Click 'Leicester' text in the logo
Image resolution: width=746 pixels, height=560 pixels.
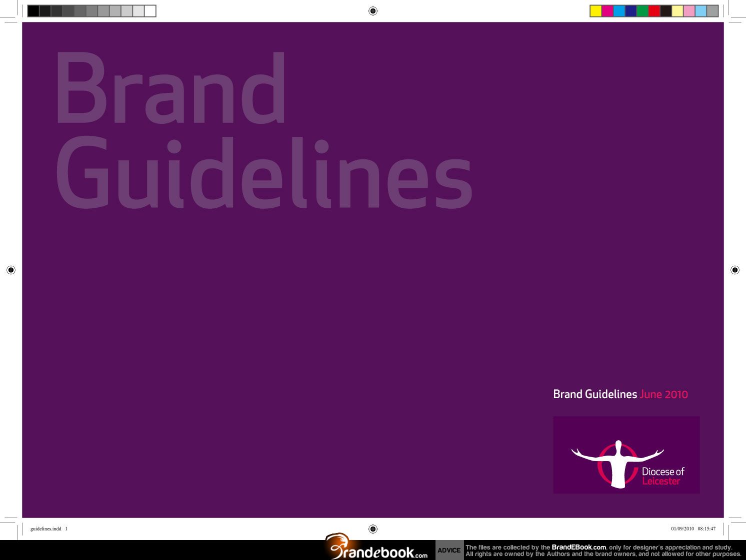[x=661, y=481]
